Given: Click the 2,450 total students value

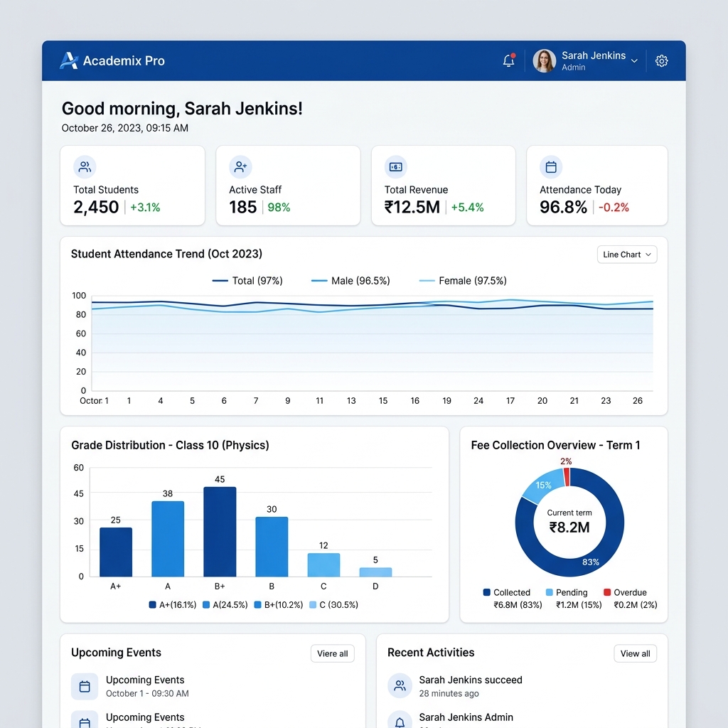Looking at the screenshot, I should point(96,207).
